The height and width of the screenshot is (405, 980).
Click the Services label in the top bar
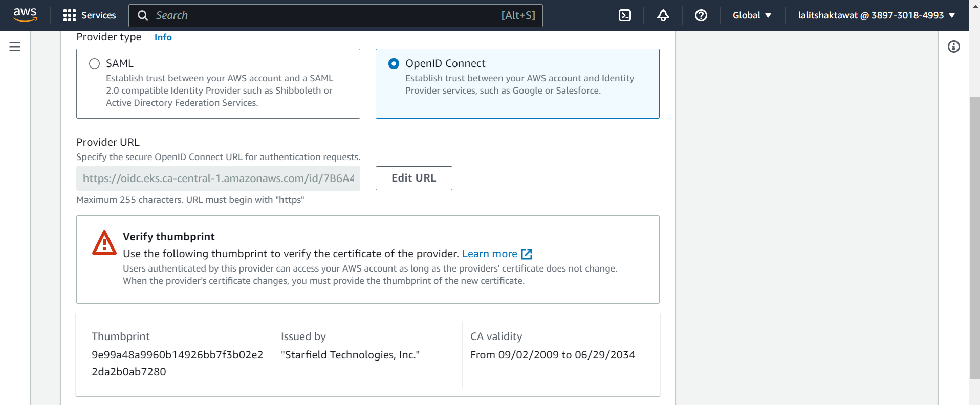click(99, 15)
